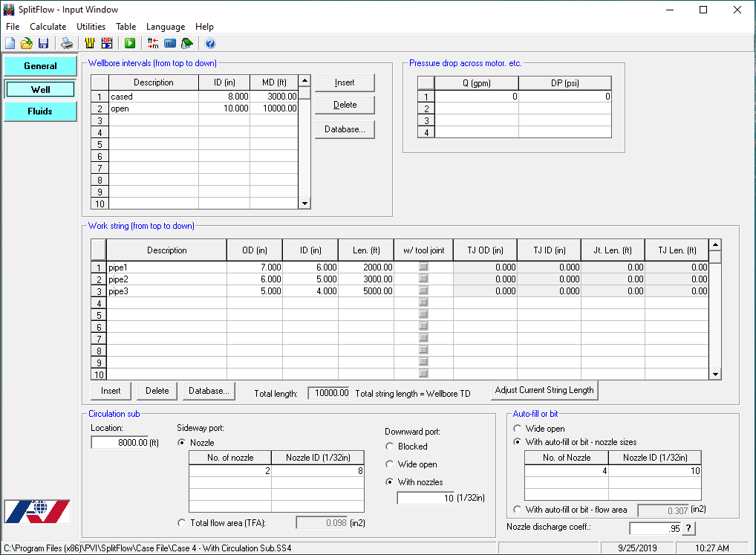Open help with the question mark icon
Screen dimensions: 756x555
click(x=209, y=43)
